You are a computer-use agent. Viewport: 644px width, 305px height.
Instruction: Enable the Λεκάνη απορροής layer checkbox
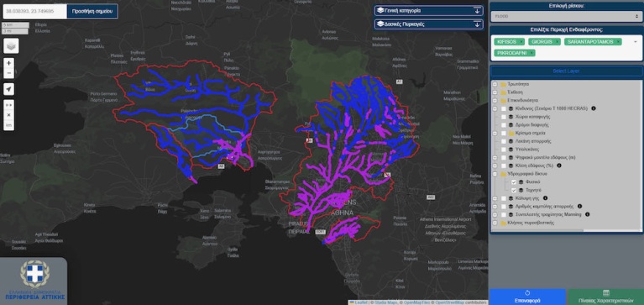[504, 141]
